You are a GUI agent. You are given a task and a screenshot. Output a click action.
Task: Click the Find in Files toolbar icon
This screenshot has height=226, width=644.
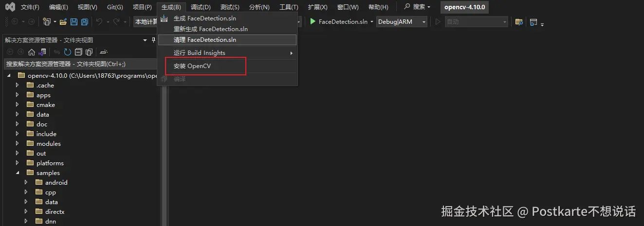[519, 22]
